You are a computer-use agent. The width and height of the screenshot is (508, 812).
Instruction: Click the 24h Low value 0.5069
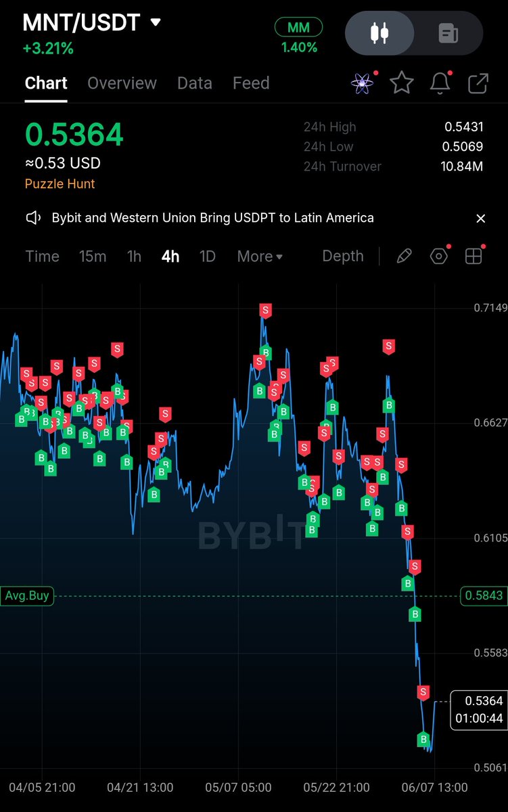click(x=463, y=147)
